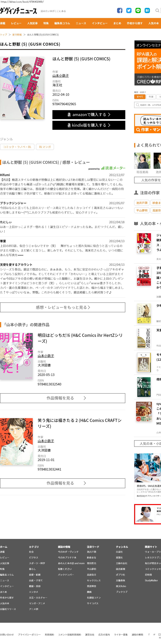
Task: Select the 作家 filter tab in sidebar
Action: point(151,97)
